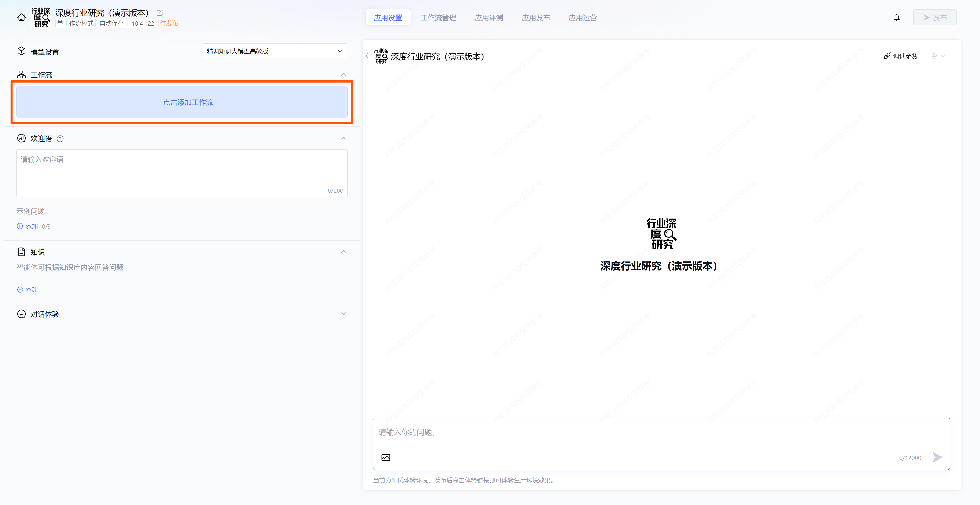This screenshot has height=505, width=980.
Task: Collapse the 工作流 section
Action: pyautogui.click(x=343, y=75)
